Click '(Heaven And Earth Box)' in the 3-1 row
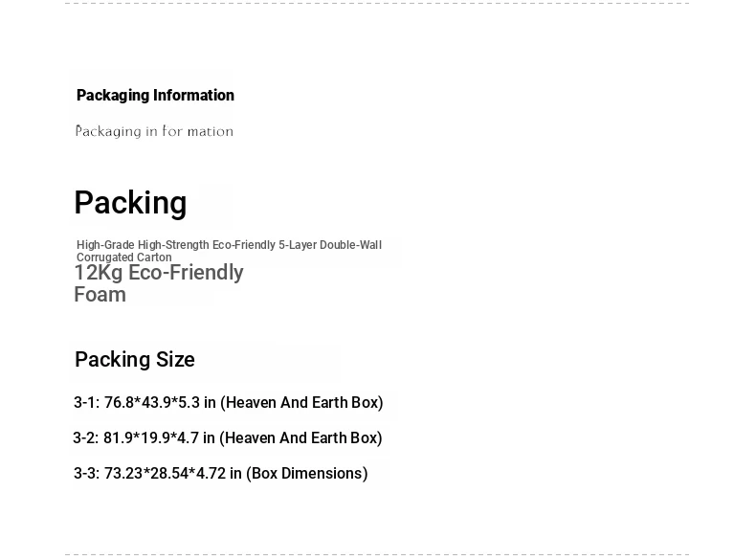756x560 pixels. tap(301, 402)
